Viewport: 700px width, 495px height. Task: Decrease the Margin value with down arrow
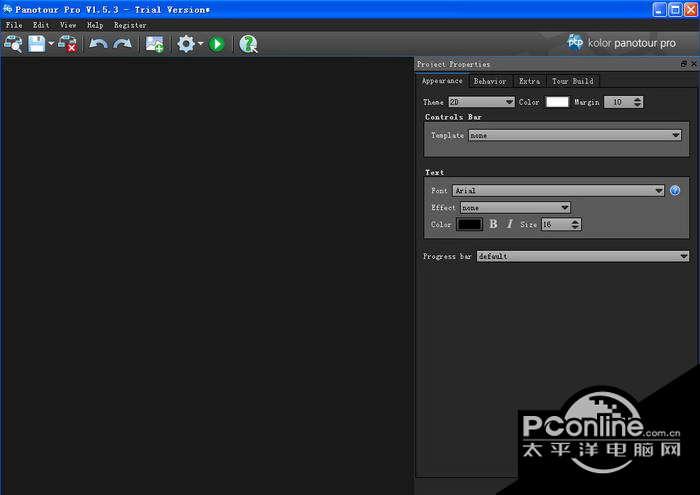[x=638, y=105]
